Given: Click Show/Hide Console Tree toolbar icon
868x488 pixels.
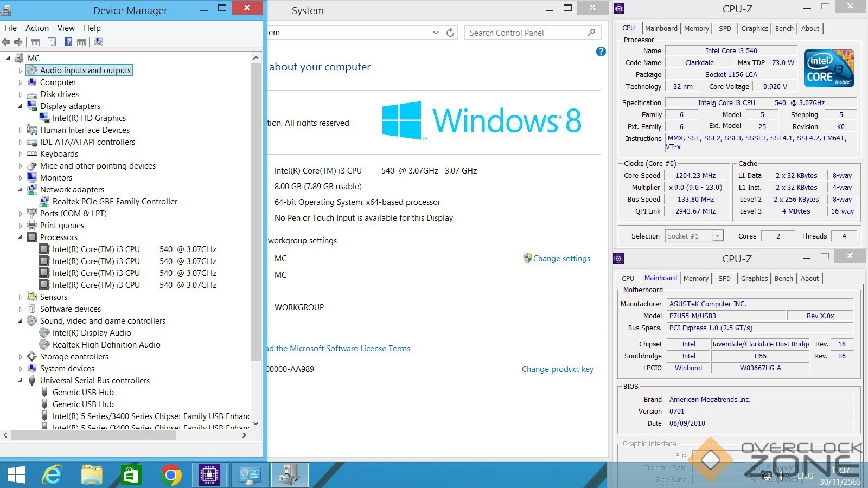Looking at the screenshot, I should (35, 42).
